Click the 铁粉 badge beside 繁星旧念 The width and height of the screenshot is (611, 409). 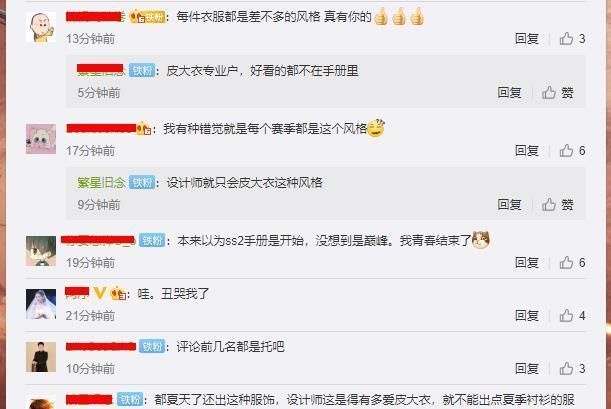[x=142, y=183]
